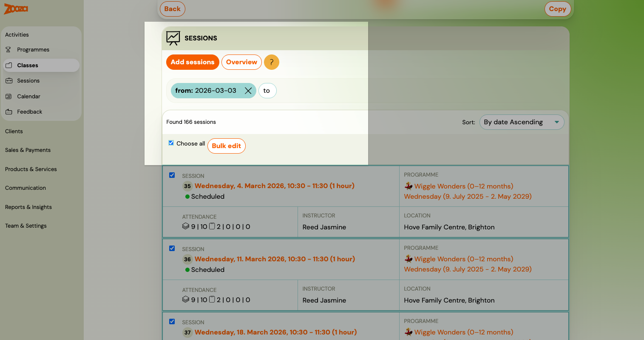Image resolution: width=644 pixels, height=340 pixels.
Task: Click the Sort dropdown arrow
Action: [x=556, y=122]
